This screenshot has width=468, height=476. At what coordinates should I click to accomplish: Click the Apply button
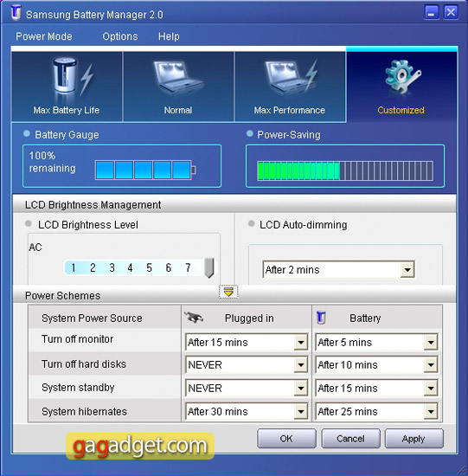pos(414,439)
